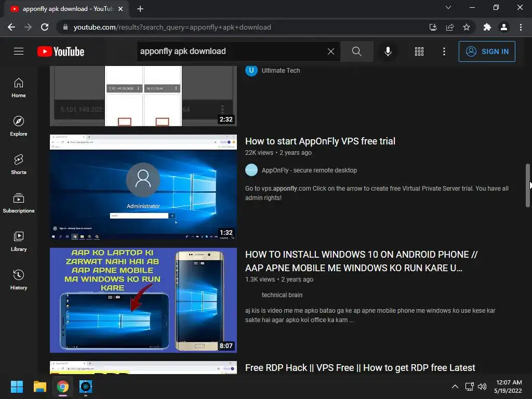
Task: Click the site lock icon in address bar
Action: point(65,27)
